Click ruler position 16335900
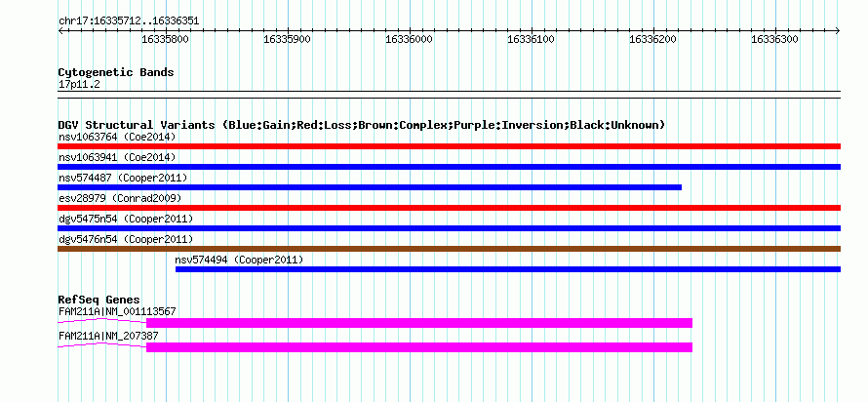Viewport: 868px width, 402px height. (288, 39)
